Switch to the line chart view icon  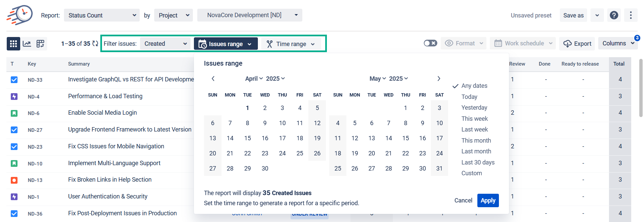coord(27,44)
